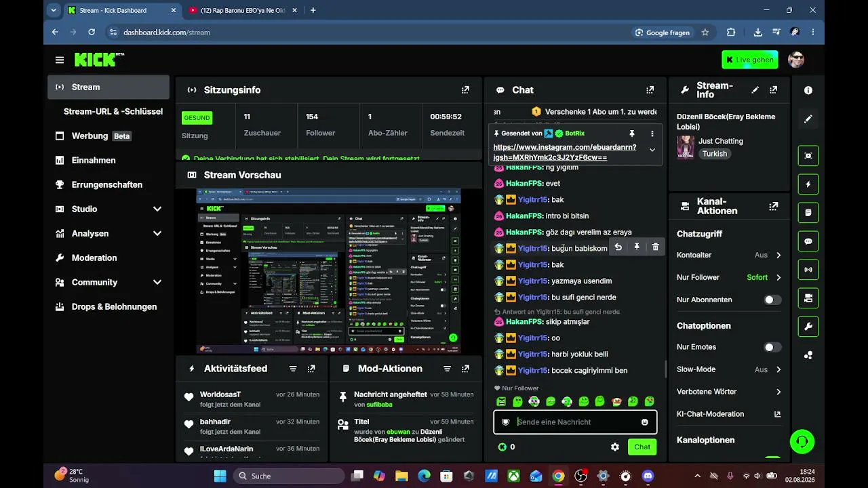Image resolution: width=868 pixels, height=488 pixels.
Task: Toggle the session info broadcast widget icon
Action: 808,270
